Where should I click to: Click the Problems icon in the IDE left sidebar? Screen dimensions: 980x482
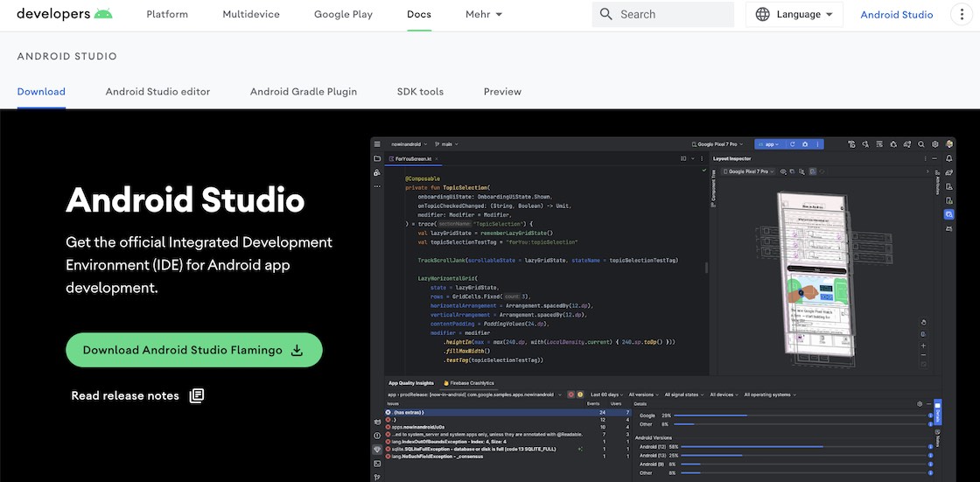pos(377,436)
